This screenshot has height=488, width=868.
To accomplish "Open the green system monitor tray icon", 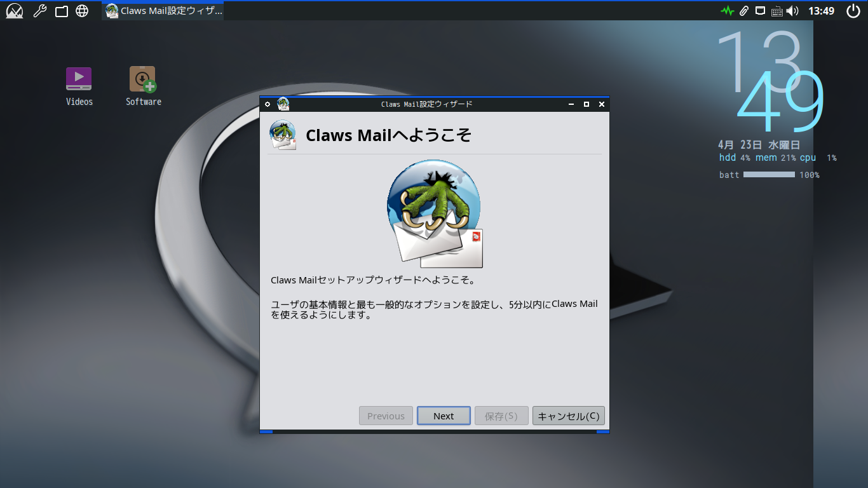I will click(727, 11).
